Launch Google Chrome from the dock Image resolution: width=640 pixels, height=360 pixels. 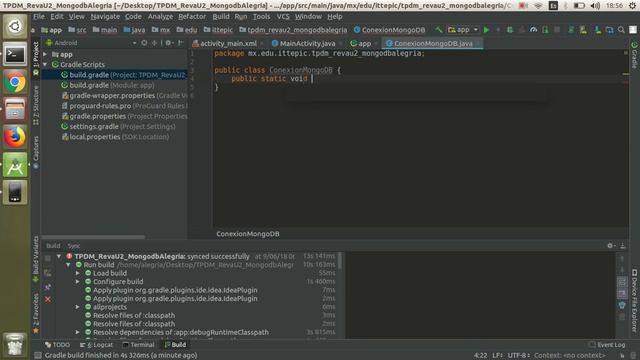pos(15,82)
